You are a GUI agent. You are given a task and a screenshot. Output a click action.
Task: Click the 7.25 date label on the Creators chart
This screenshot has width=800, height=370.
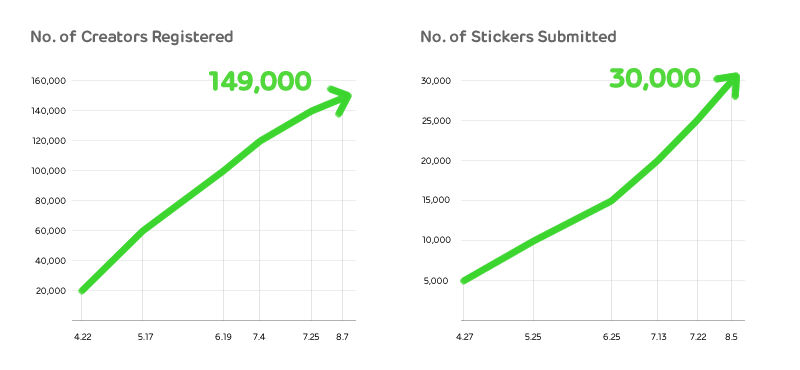[x=311, y=337]
